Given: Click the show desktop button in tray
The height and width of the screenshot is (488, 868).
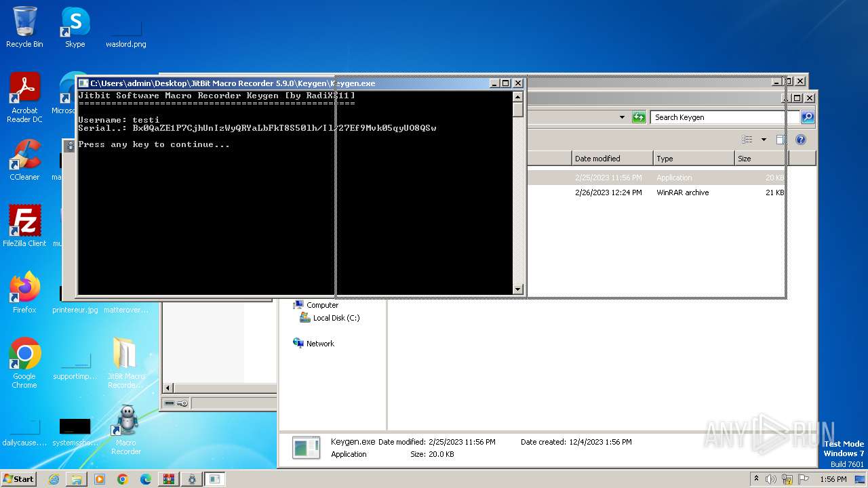Looking at the screenshot, I should coord(861,479).
